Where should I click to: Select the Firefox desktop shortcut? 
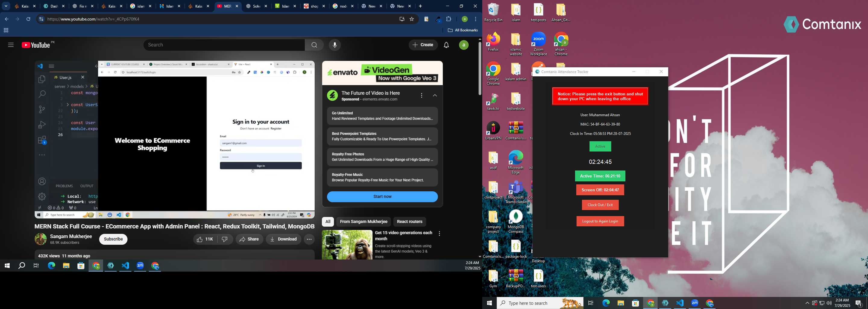(x=493, y=42)
